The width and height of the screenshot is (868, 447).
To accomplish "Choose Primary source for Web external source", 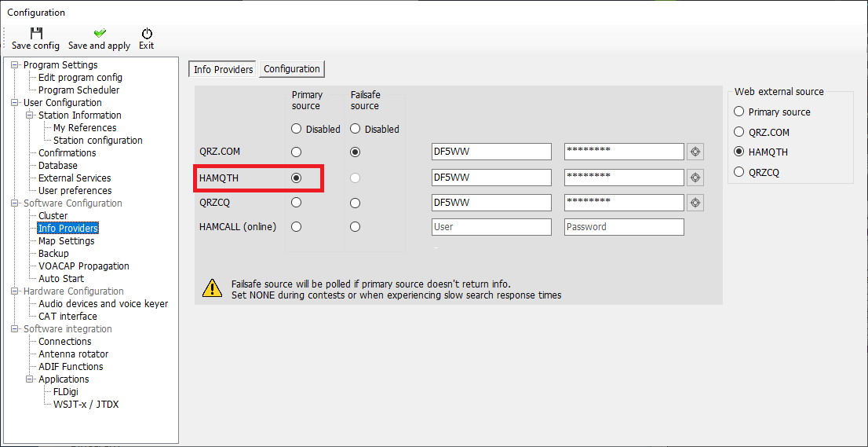I will [739, 112].
